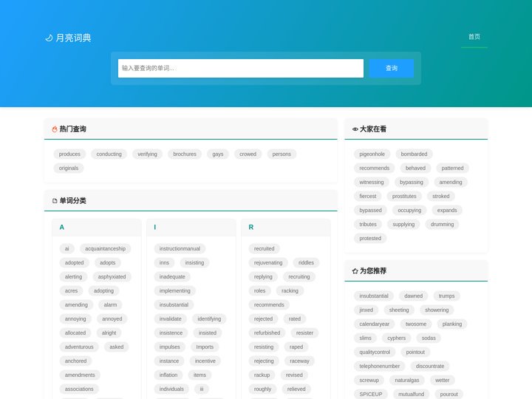Open the 'asphyxiated' word tag
This screenshot has height=399, width=532.
112,277
